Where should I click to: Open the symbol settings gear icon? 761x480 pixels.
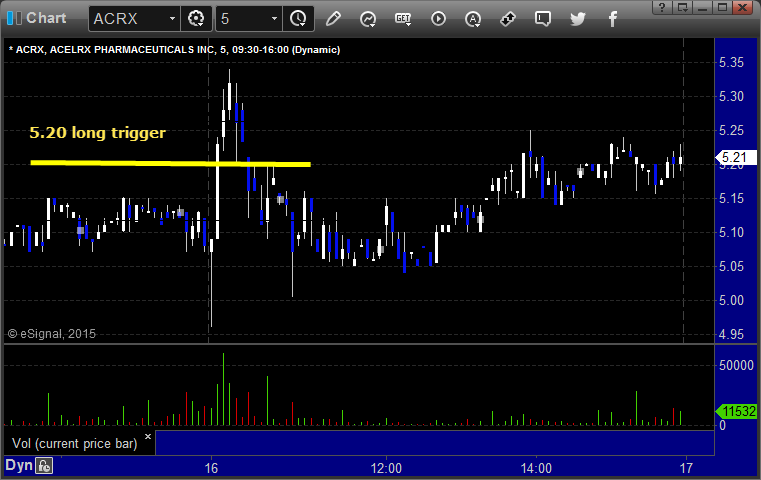coord(196,19)
